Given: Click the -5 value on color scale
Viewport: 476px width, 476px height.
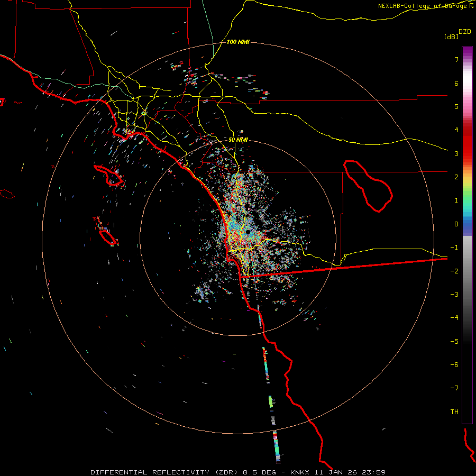Looking at the screenshot, I should (454, 342).
